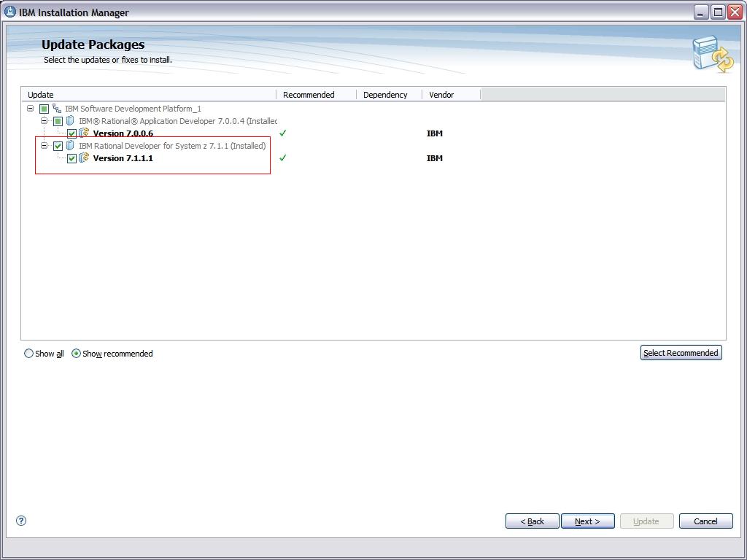This screenshot has width=747, height=560.
Task: Select IBM Rational Developer for System z 7.1.1 label
Action: tap(172, 146)
